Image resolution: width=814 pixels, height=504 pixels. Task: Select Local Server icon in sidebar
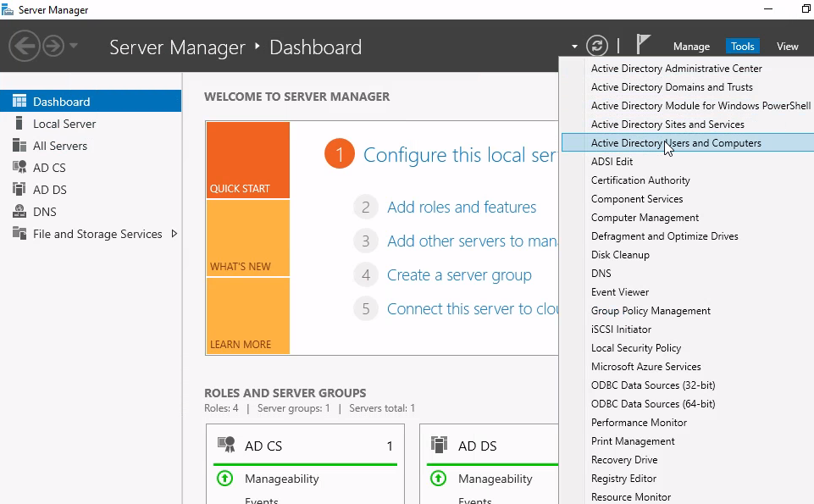[x=19, y=123]
